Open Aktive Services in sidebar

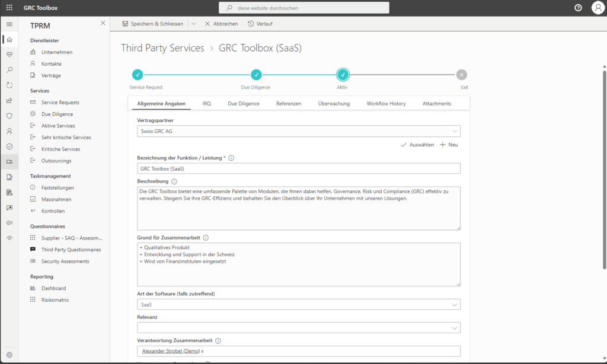[x=58, y=126]
